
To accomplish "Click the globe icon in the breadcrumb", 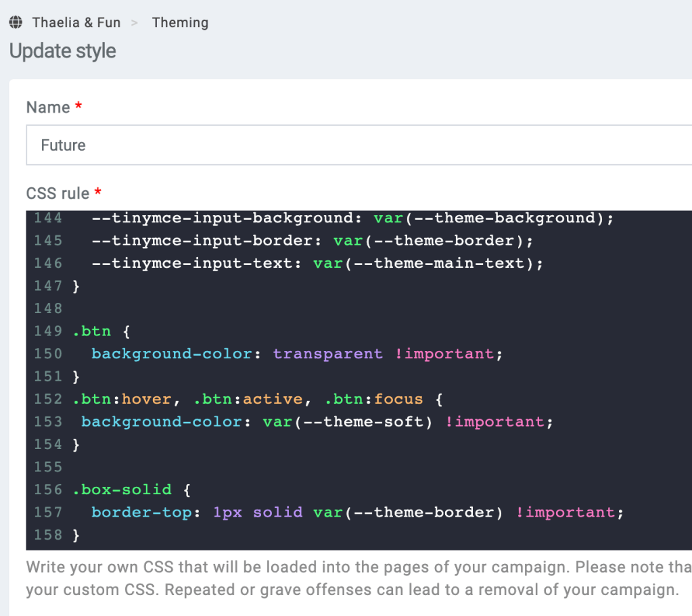I will [15, 22].
